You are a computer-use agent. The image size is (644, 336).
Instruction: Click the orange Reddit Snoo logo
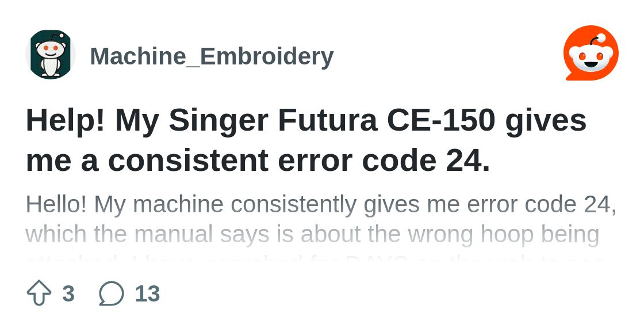[591, 53]
